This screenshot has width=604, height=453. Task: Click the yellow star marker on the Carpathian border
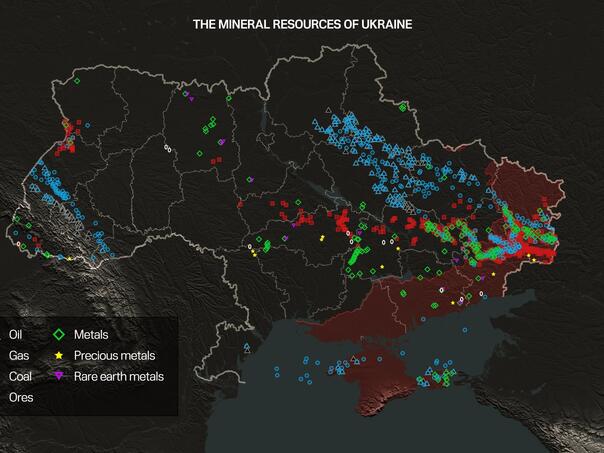pos(70,258)
